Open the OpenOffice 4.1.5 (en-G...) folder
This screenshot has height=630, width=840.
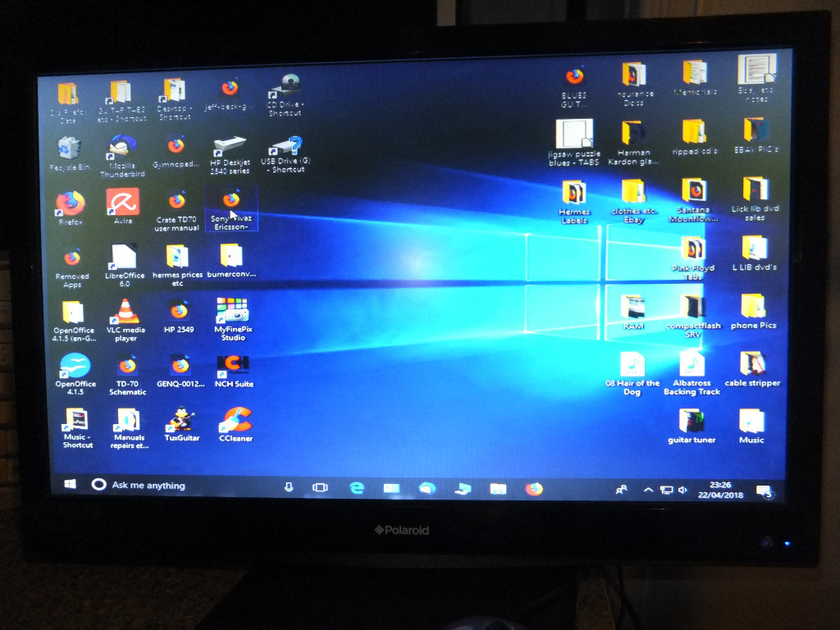tap(74, 321)
